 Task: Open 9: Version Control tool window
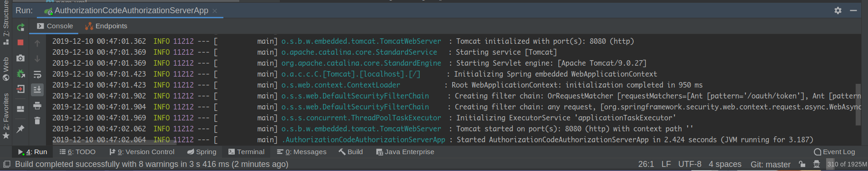141,152
